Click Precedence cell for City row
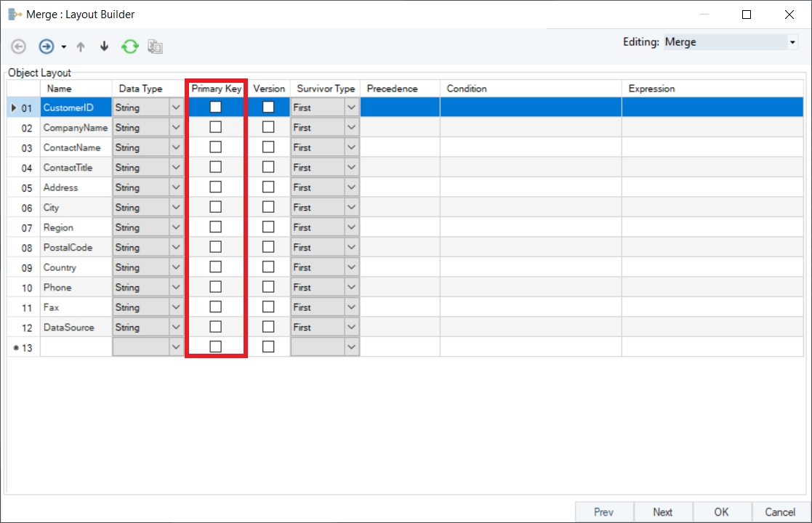The height and width of the screenshot is (523, 812). [401, 207]
